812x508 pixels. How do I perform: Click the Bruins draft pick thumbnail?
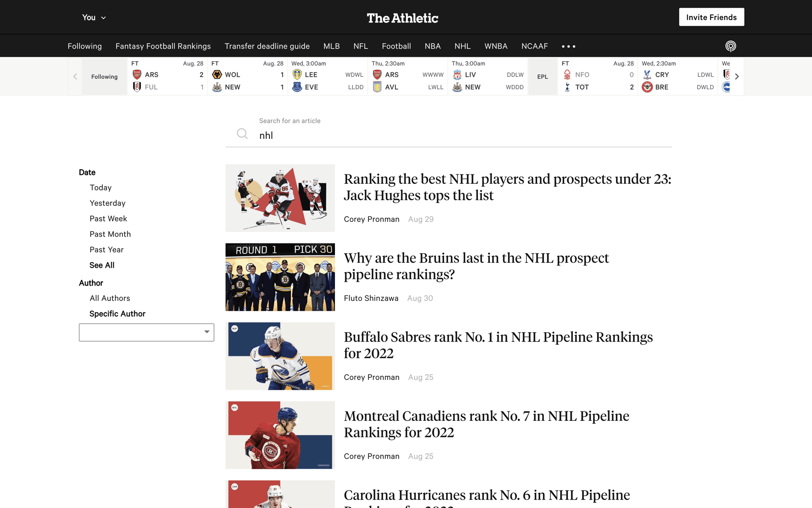[280, 277]
